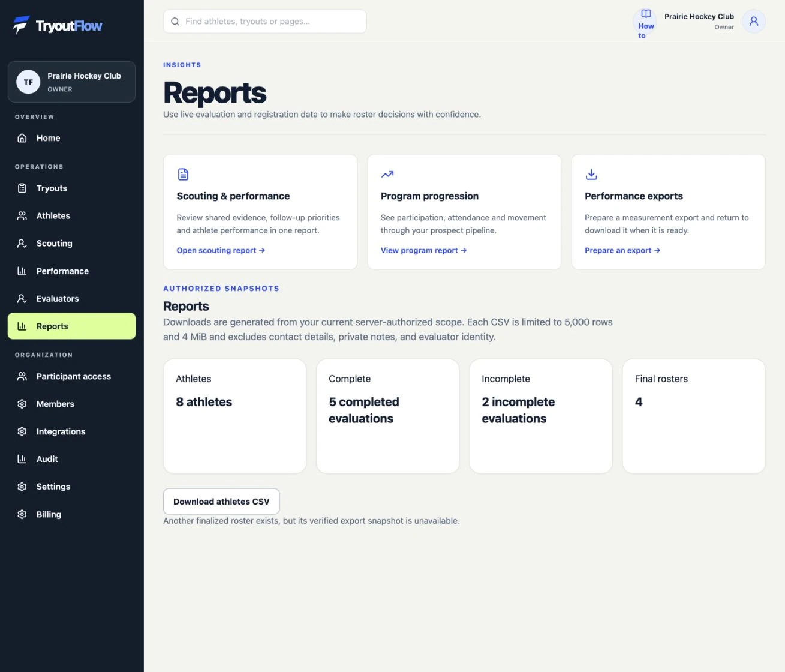This screenshot has width=785, height=672.
Task: Focus the Find athletes search field
Action: 264,22
